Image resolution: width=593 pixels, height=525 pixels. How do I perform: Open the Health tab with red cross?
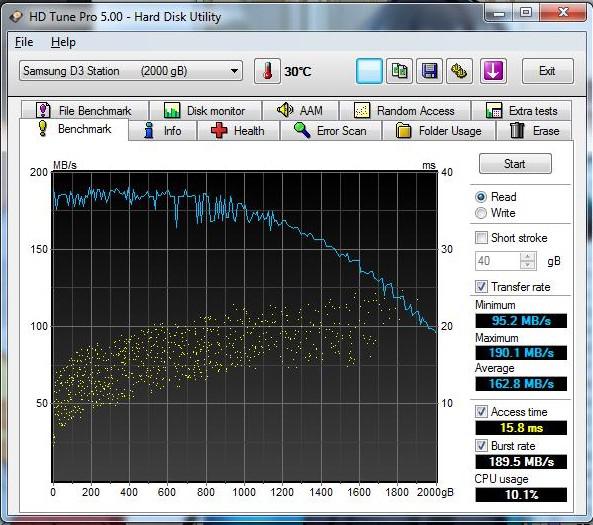(x=238, y=131)
